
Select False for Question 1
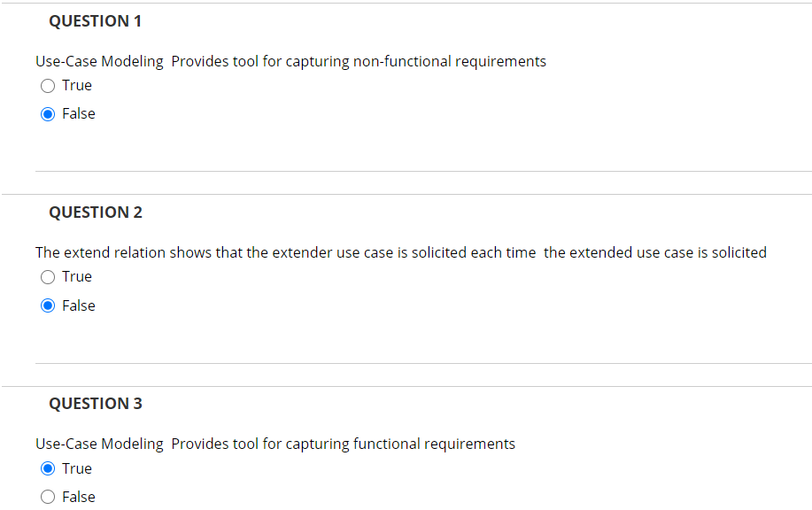48,113
